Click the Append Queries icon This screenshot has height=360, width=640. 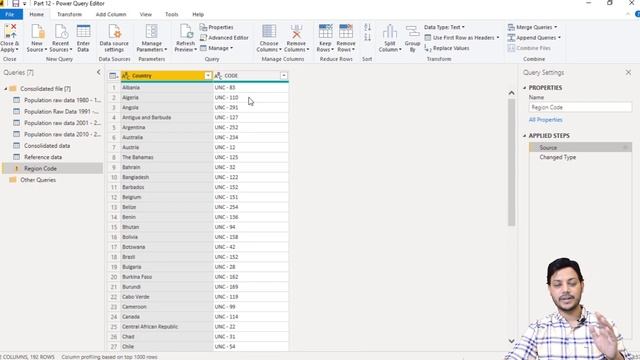click(x=511, y=38)
